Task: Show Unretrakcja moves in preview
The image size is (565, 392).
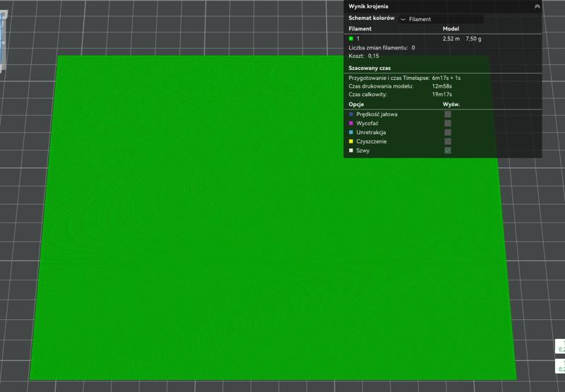Action: (x=448, y=132)
